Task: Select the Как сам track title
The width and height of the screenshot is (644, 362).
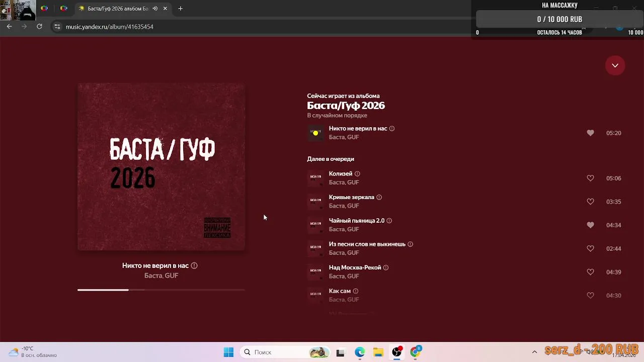Action: [340, 291]
